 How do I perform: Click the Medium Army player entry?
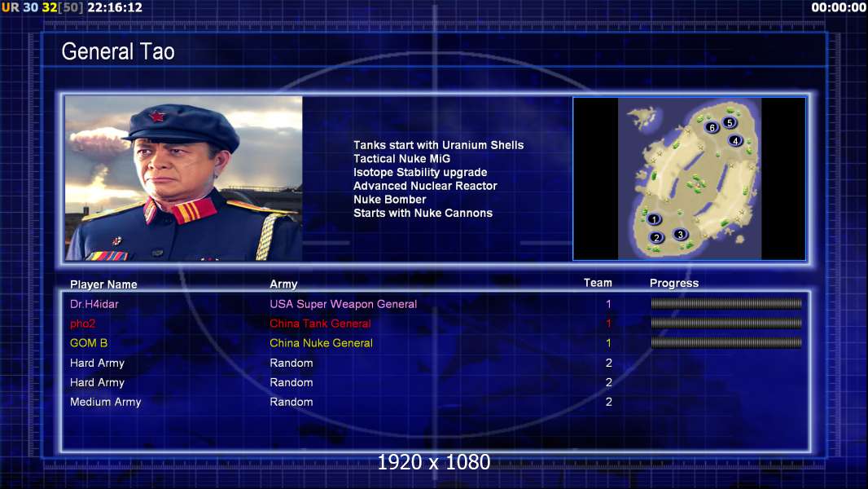click(x=105, y=402)
